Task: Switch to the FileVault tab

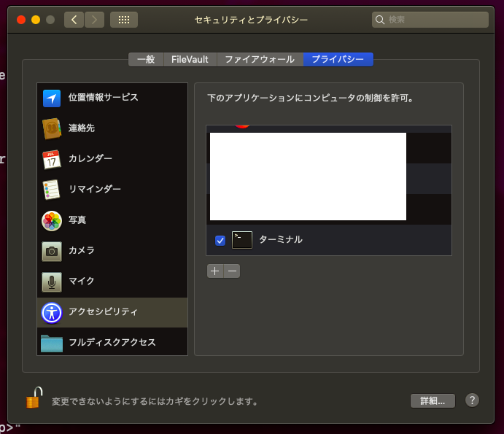Action: click(190, 60)
